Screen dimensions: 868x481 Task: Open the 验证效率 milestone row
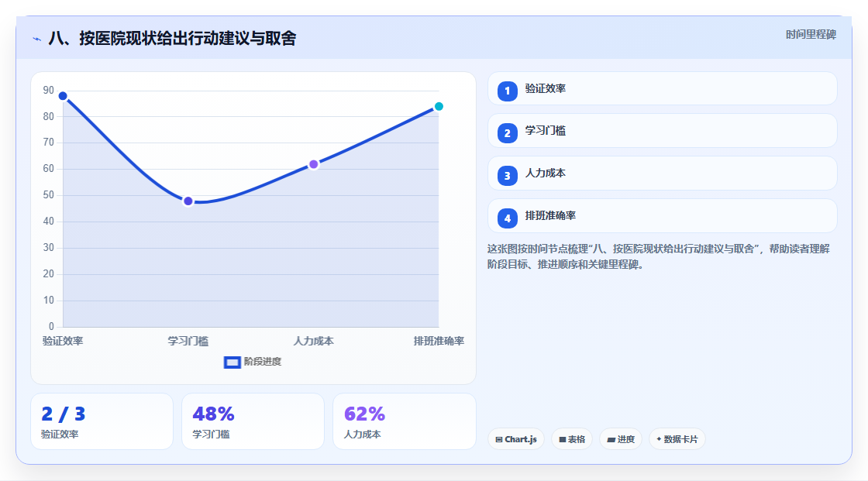[662, 88]
